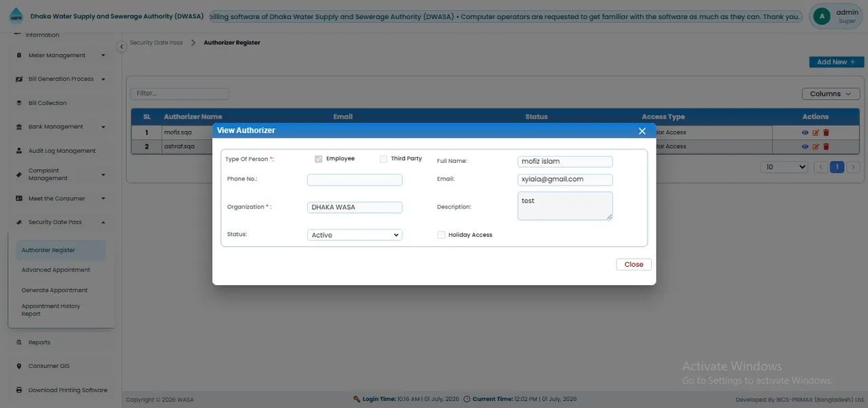Click the Reports sidebar icon
Image resolution: width=868 pixels, height=408 pixels.
[x=19, y=343]
